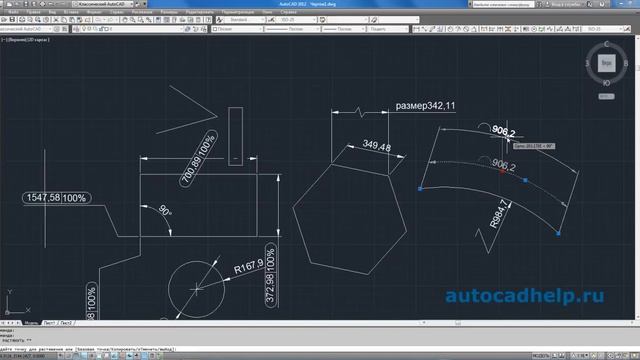
Task: Open the Файл menu
Action: click(x=13, y=12)
